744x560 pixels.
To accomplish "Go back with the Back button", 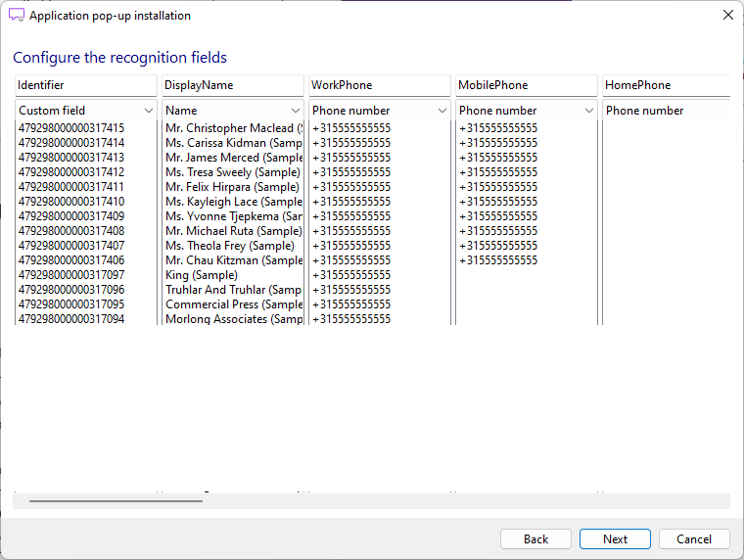I will [535, 539].
